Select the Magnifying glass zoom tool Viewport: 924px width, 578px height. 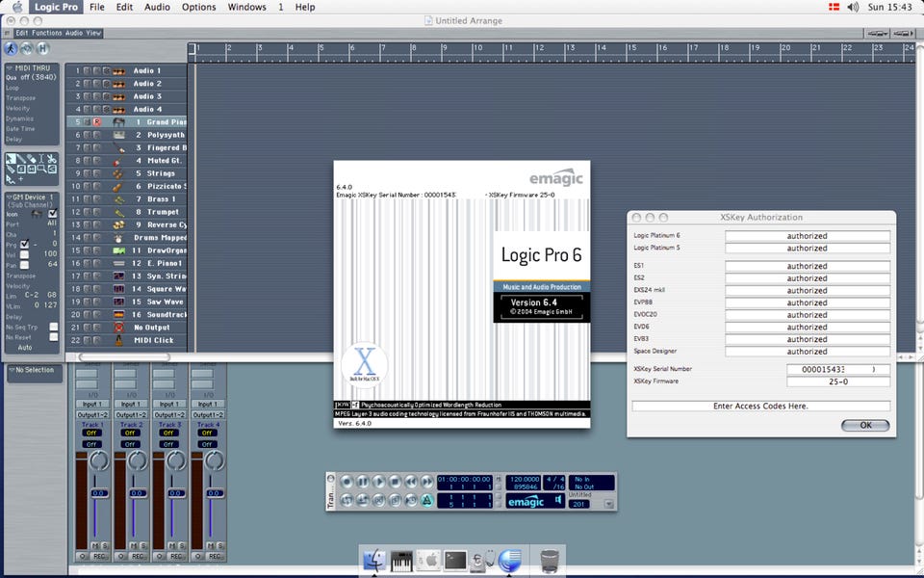point(41,170)
